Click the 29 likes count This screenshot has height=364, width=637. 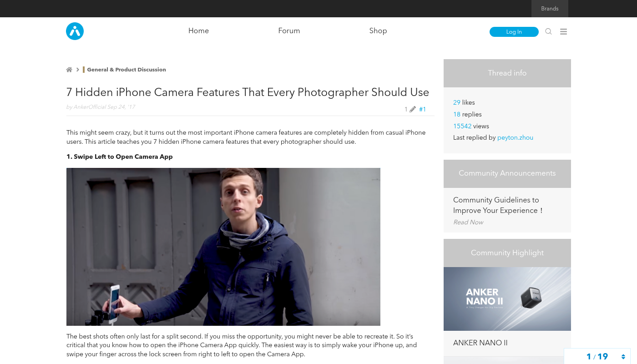coord(457,102)
